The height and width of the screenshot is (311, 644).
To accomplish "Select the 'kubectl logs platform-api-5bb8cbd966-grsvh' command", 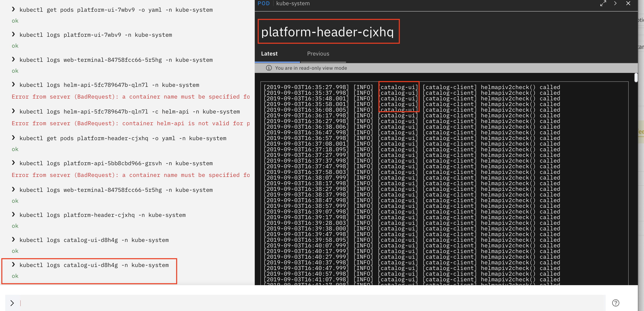I will pos(116,163).
